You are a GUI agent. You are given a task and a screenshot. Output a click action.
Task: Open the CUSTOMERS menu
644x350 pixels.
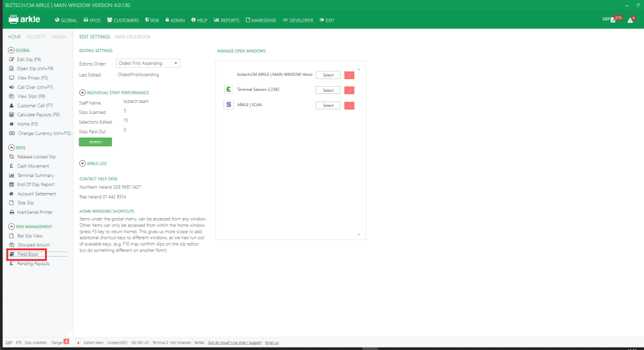(x=123, y=20)
